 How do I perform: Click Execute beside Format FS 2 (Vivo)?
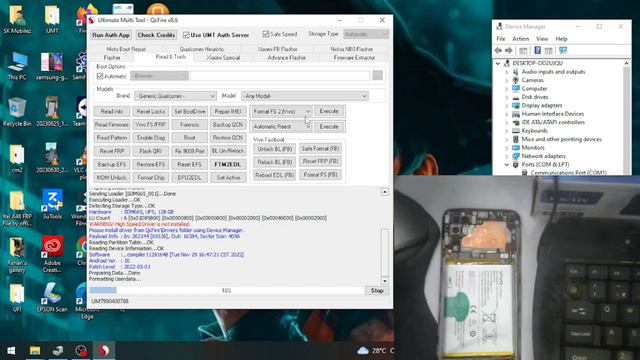[x=329, y=111]
